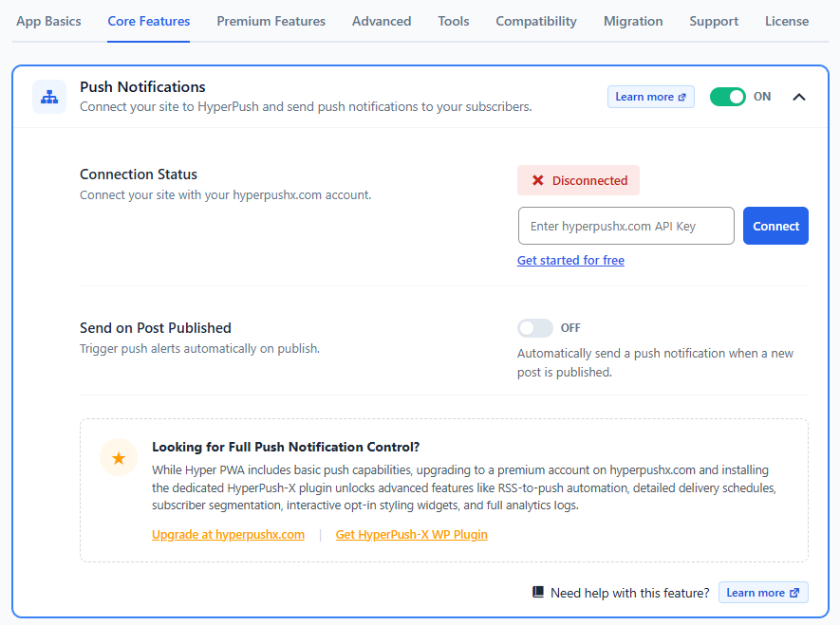
Task: Click Looking for Full Push Notification Control heading
Action: pos(286,447)
